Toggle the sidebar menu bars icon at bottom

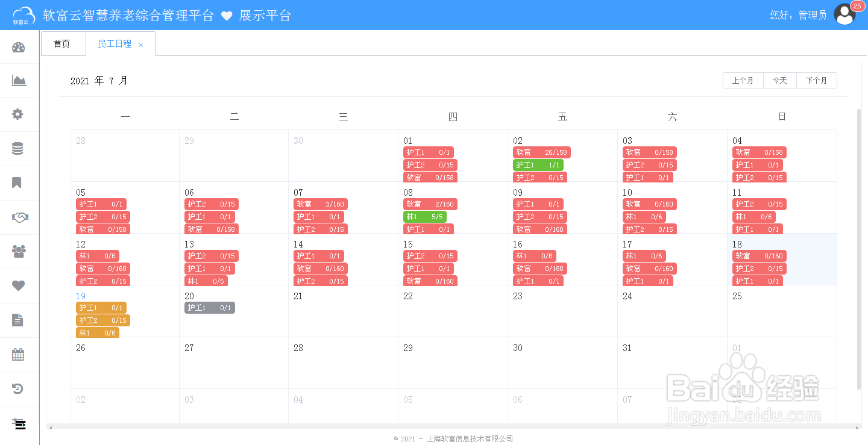click(x=19, y=424)
